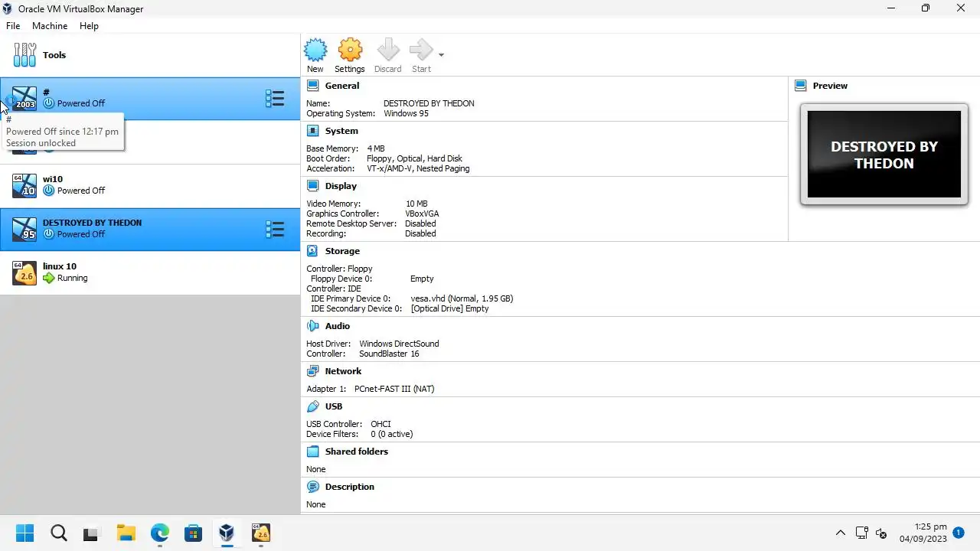Image resolution: width=980 pixels, height=551 pixels.
Task: Click the "10 MB" video memory value
Action: pos(416,204)
